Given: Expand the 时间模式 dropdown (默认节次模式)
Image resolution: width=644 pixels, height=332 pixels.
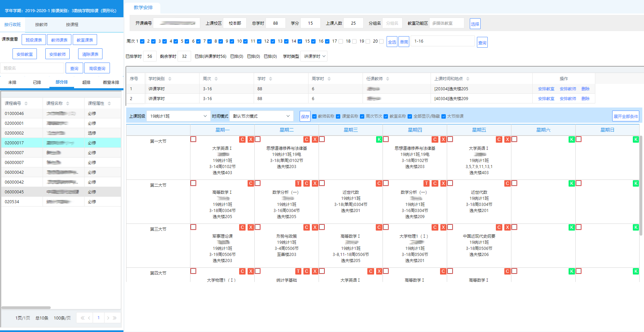Looking at the screenshot, I should pyautogui.click(x=261, y=116).
